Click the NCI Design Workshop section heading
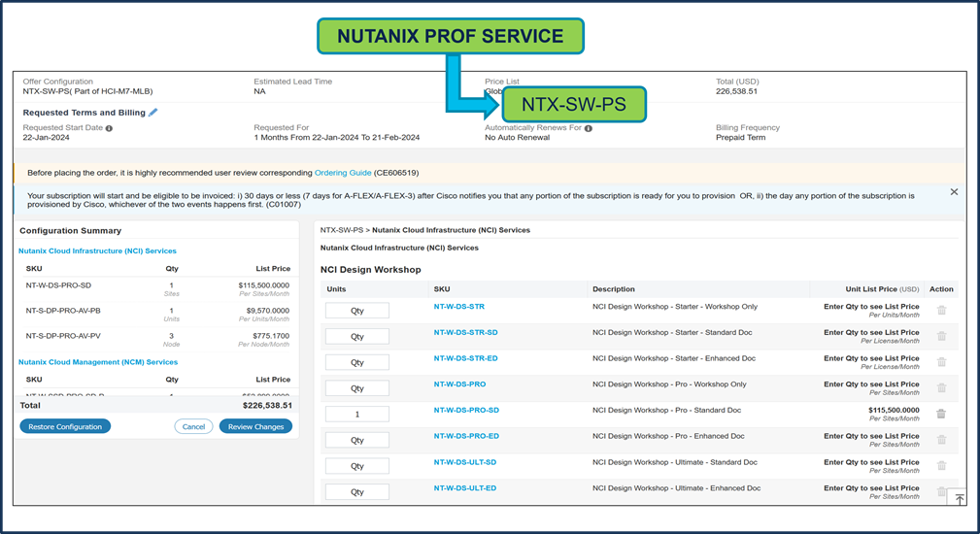This screenshot has height=534, width=980. [371, 270]
